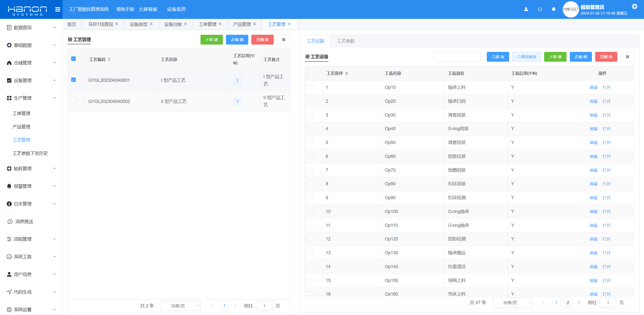Expand 仓储管理 sidebar menu
This screenshot has width=644, height=315.
point(31,63)
